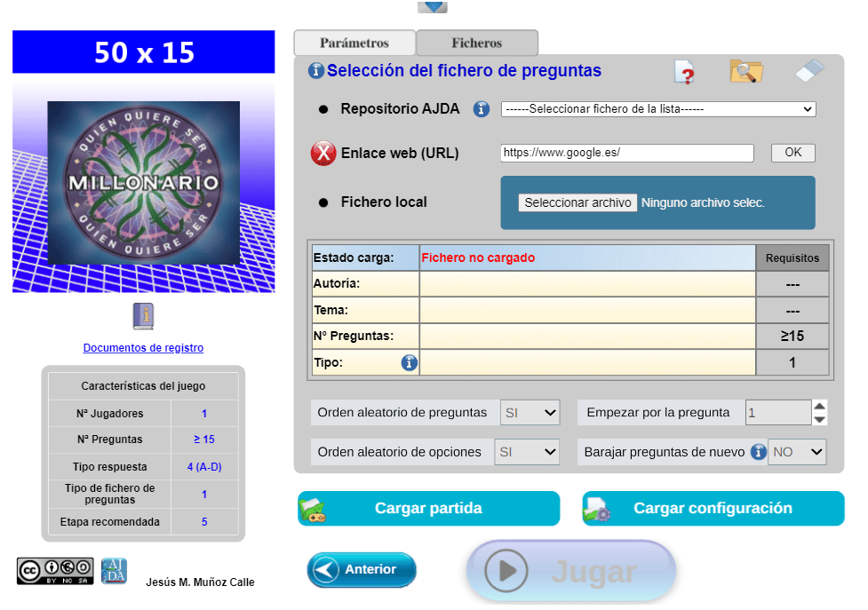The width and height of the screenshot is (868, 610).
Task: Open the Seleccionar fichero de la lista dropdown
Action: 657,109
